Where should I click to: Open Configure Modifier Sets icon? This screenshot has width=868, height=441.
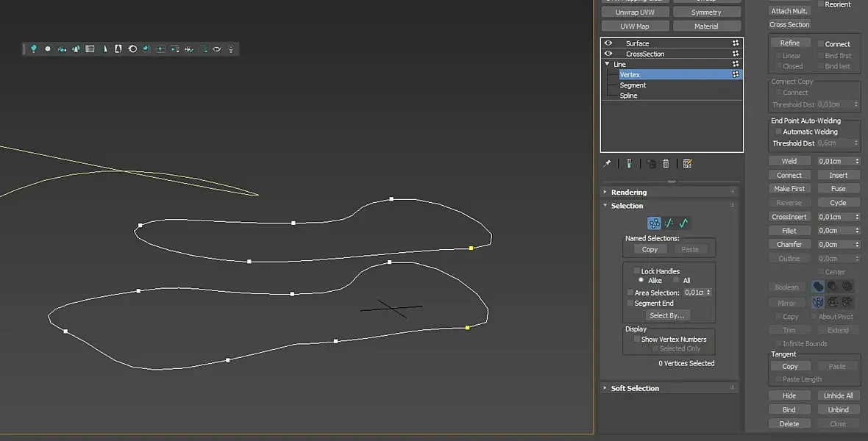[x=688, y=164]
